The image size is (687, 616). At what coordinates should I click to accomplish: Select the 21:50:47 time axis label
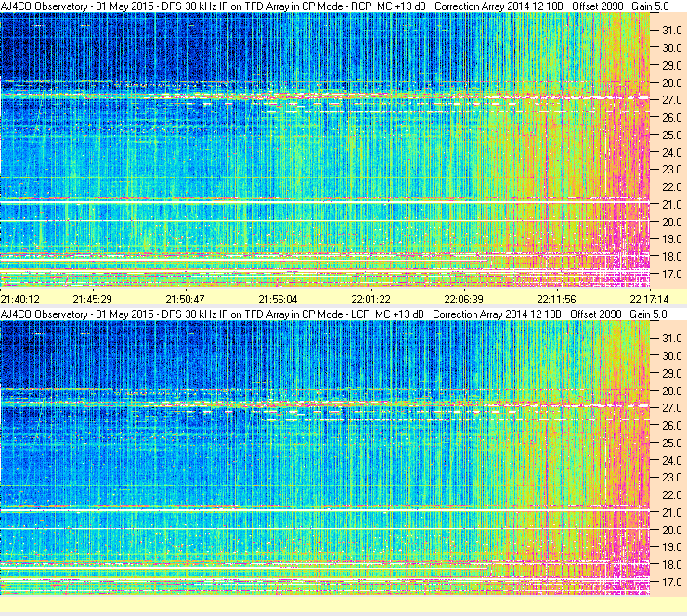coord(185,300)
